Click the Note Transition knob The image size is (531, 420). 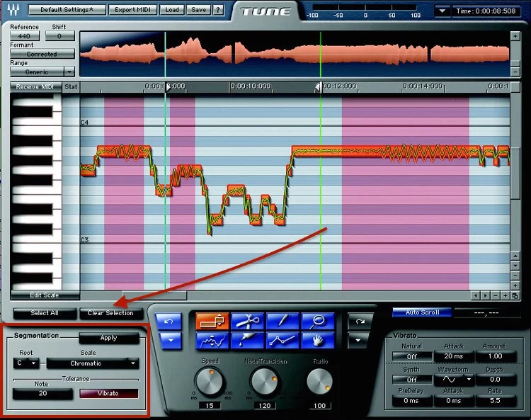pyautogui.click(x=265, y=381)
